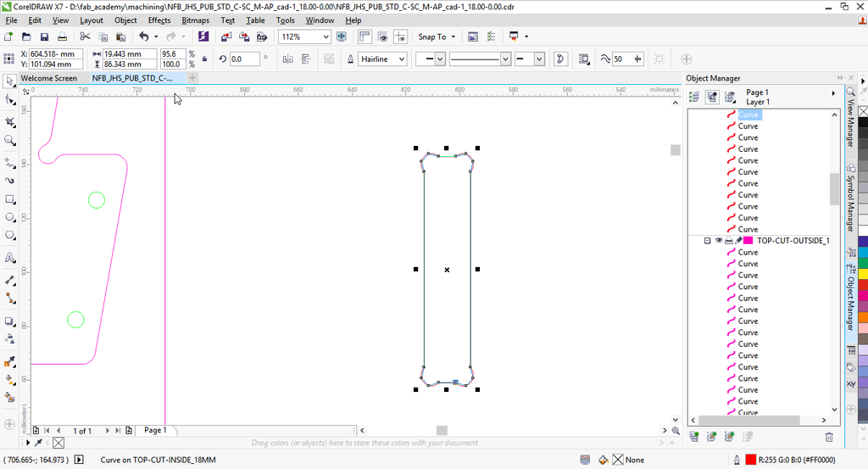The width and height of the screenshot is (868, 469).
Task: Select the highlighted Curve in Object Manager
Action: [748, 114]
